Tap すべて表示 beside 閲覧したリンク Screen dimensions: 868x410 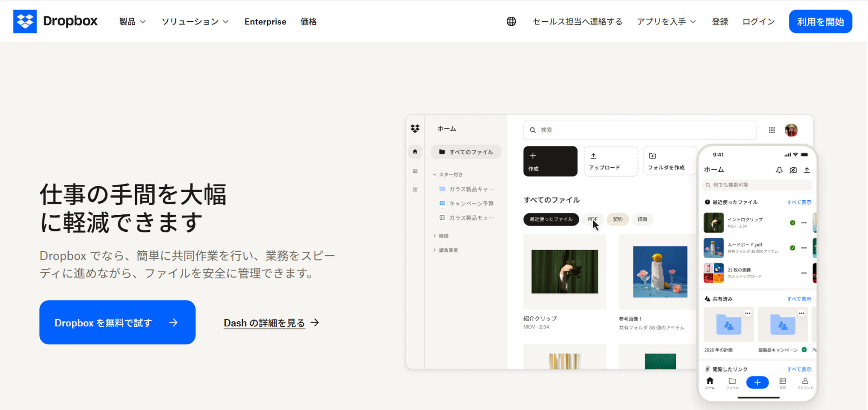pos(799,369)
